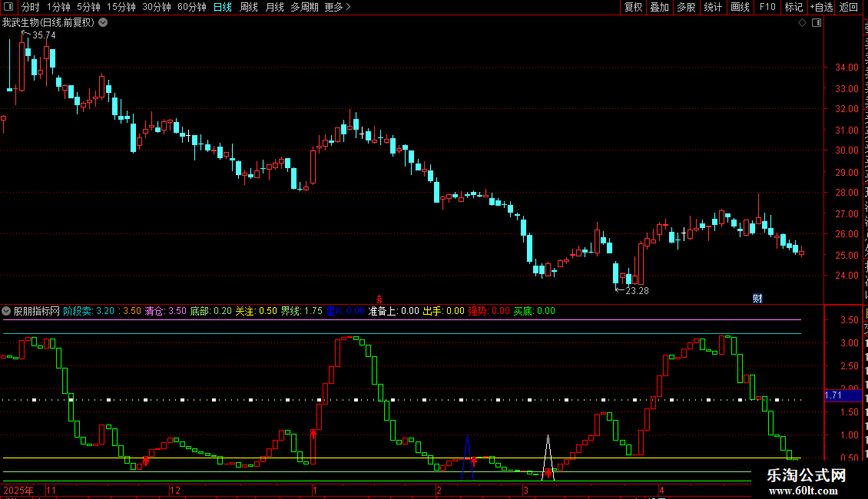The height and width of the screenshot is (499, 868).
Task: Click the 35.74 high price label
Action: click(44, 35)
